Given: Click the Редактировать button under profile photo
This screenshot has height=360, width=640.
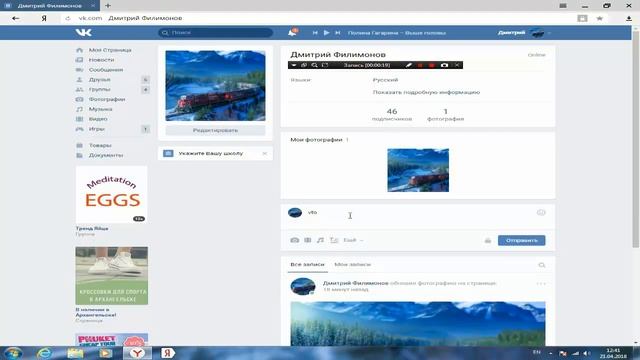Looking at the screenshot, I should [215, 130].
